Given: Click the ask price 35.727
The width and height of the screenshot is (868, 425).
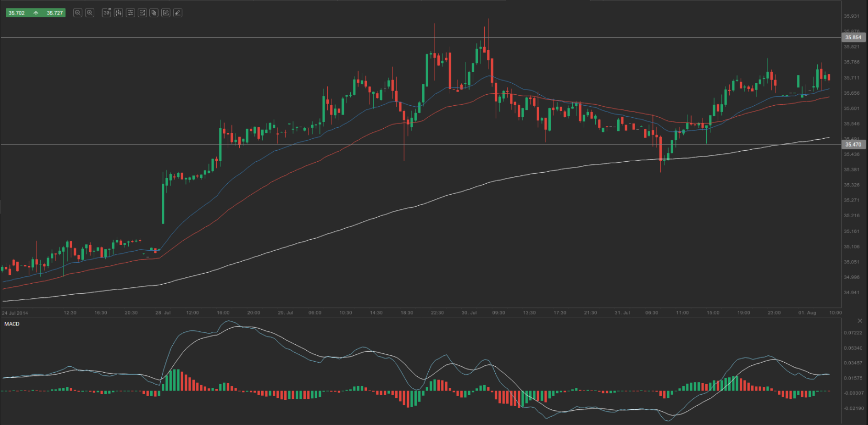Looking at the screenshot, I should coord(54,13).
